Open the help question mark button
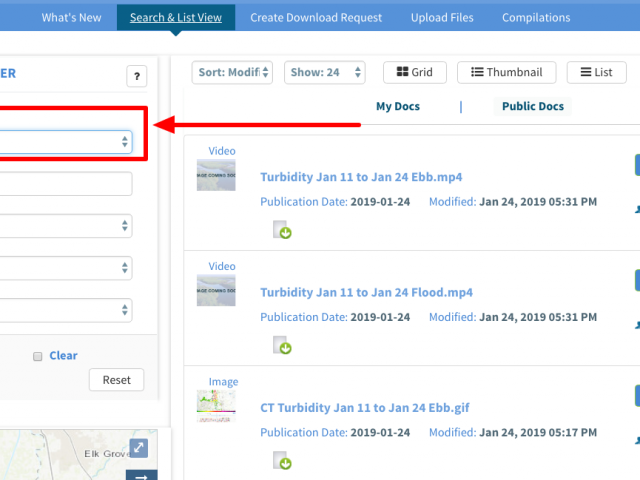The image size is (640, 480). tap(137, 76)
